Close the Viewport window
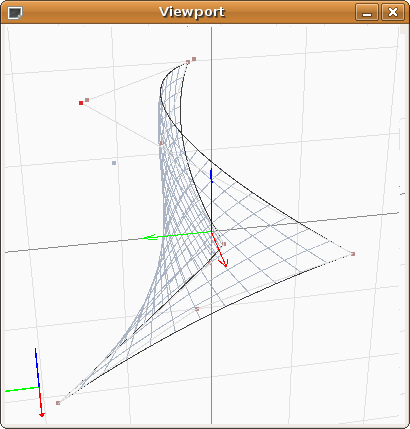410x429 pixels. [x=393, y=13]
